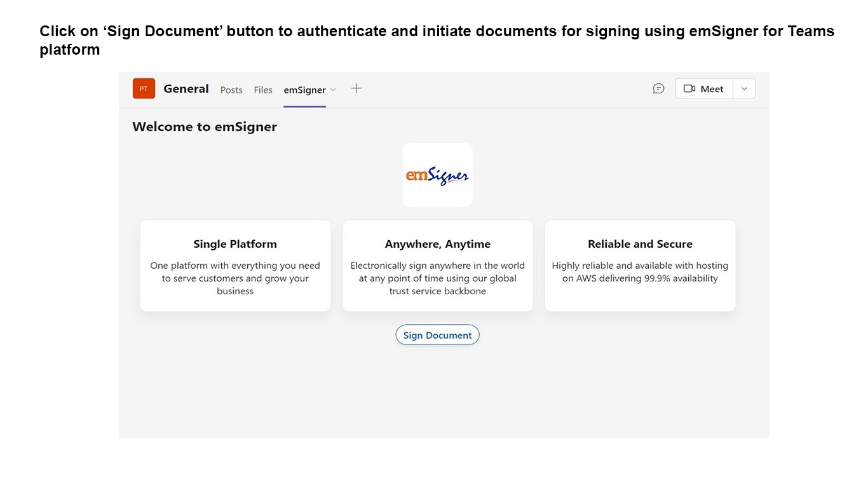Add a new tab with plus icon
Screen dimensions: 868x488
click(x=356, y=88)
